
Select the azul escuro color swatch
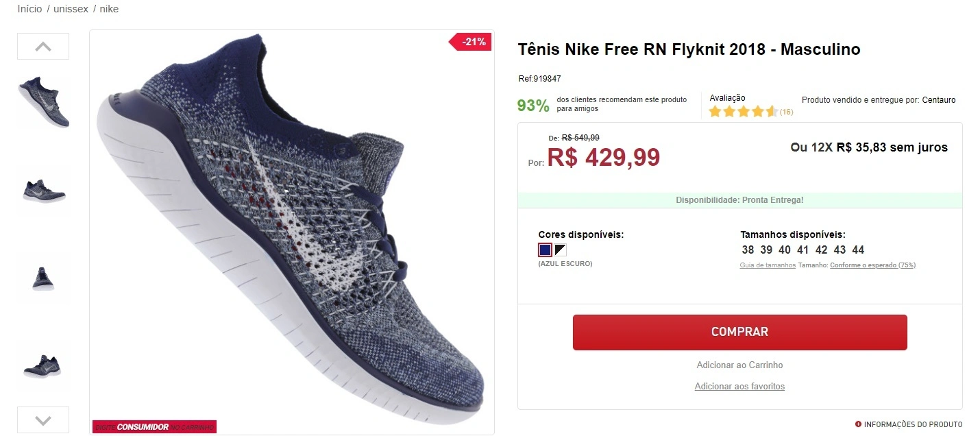[x=544, y=250]
